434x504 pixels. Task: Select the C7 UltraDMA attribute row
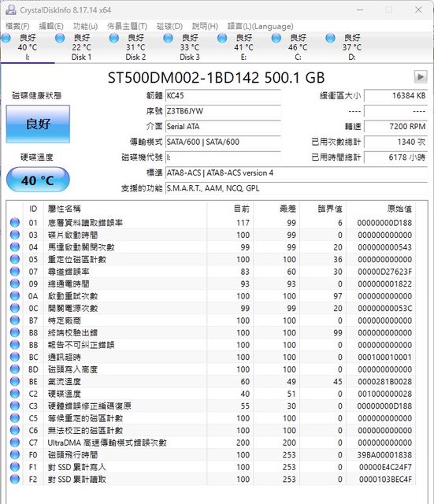[x=212, y=443]
